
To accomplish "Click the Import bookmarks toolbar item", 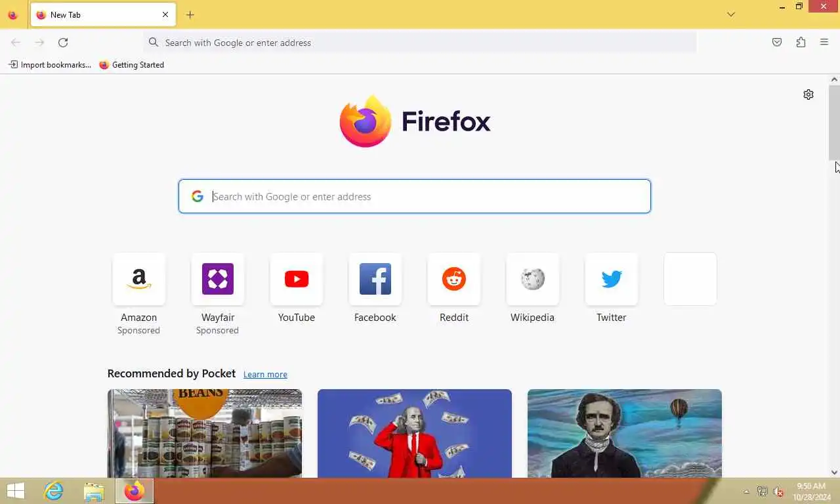I will coord(50,65).
